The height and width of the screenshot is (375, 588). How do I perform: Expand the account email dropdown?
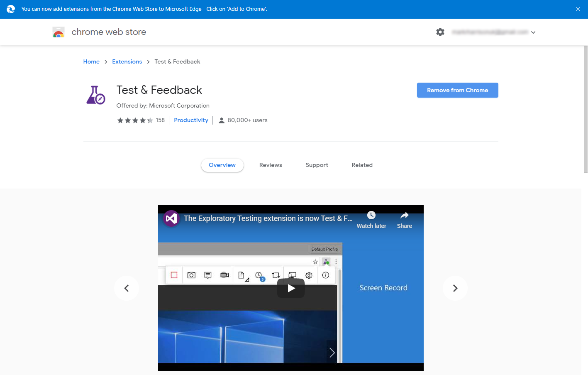(533, 32)
